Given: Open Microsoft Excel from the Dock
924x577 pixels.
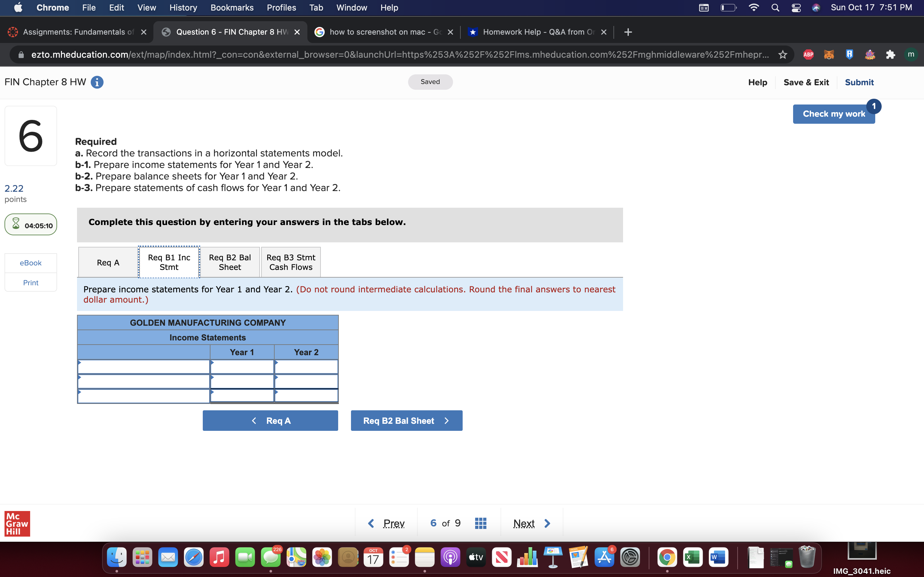Looking at the screenshot, I should click(693, 557).
